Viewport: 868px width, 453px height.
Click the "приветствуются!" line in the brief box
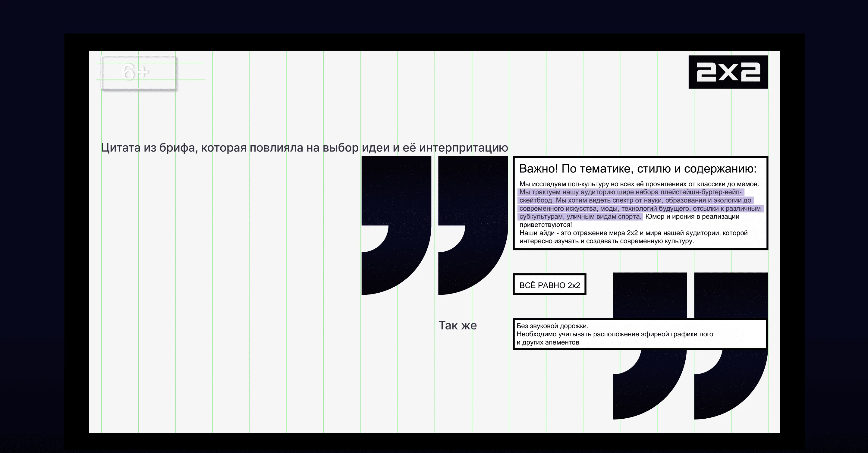pyautogui.click(x=545, y=225)
